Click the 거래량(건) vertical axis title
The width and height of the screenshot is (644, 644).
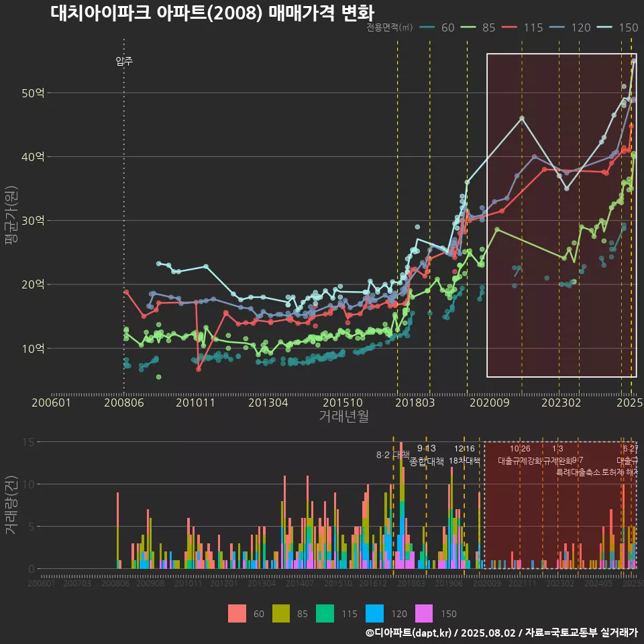11,504
